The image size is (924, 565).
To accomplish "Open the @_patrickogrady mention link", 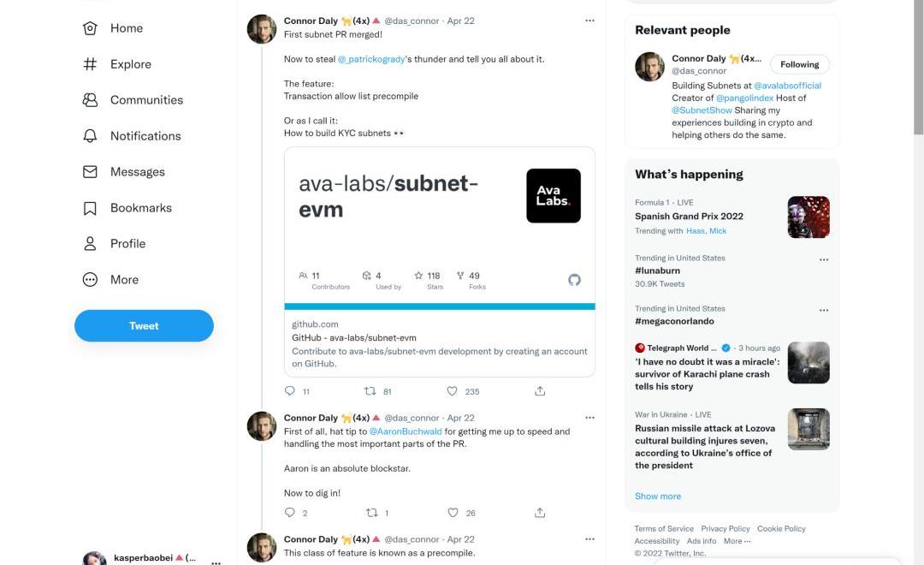I will pyautogui.click(x=371, y=59).
